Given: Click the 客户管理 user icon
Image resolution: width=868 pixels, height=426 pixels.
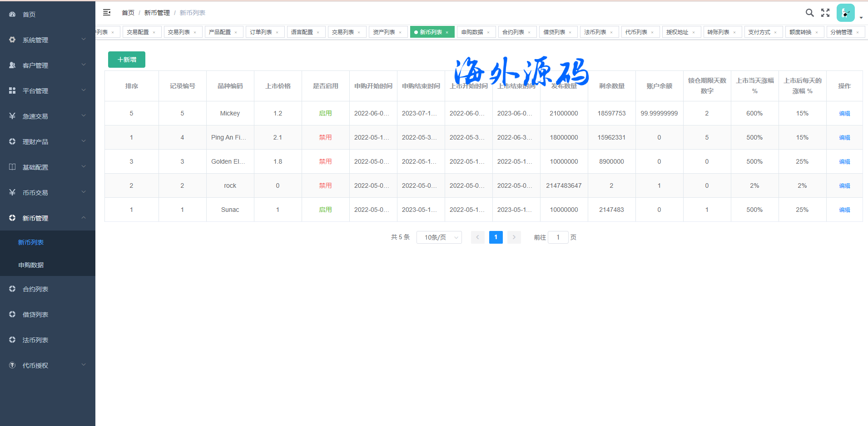Looking at the screenshot, I should click(12, 65).
